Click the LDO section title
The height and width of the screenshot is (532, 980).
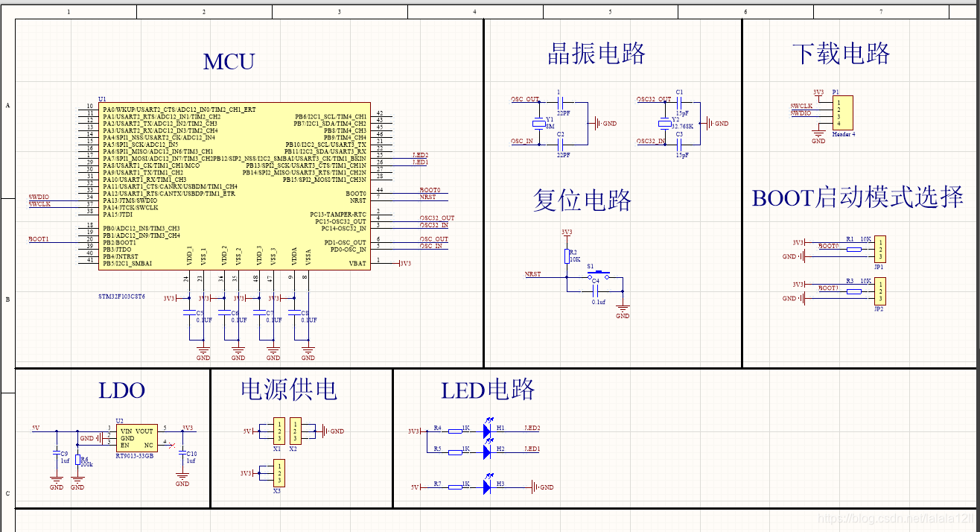pos(121,390)
